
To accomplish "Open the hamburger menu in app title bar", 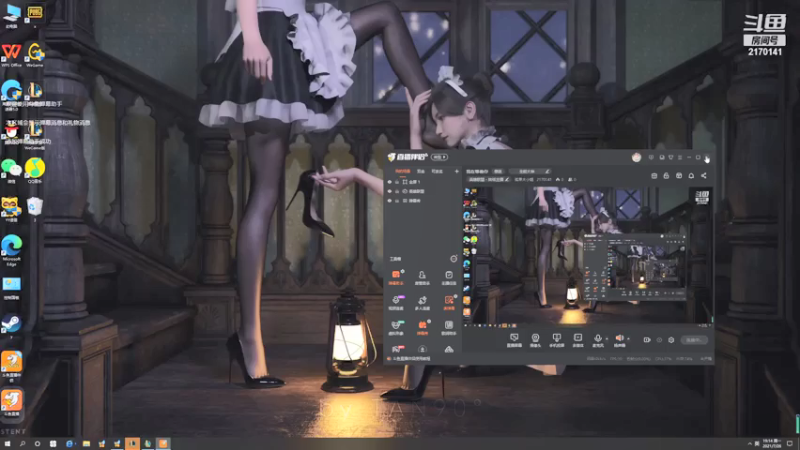I will pos(680,157).
